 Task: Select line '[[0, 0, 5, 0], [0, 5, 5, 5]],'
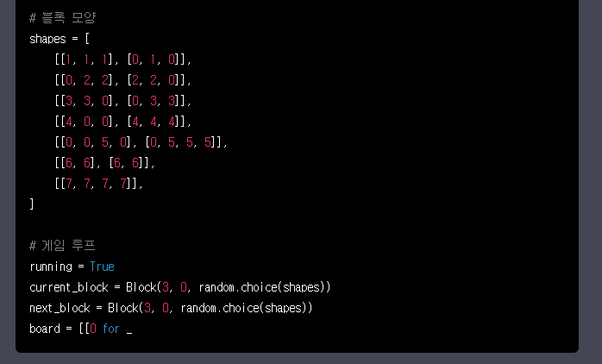141,142
